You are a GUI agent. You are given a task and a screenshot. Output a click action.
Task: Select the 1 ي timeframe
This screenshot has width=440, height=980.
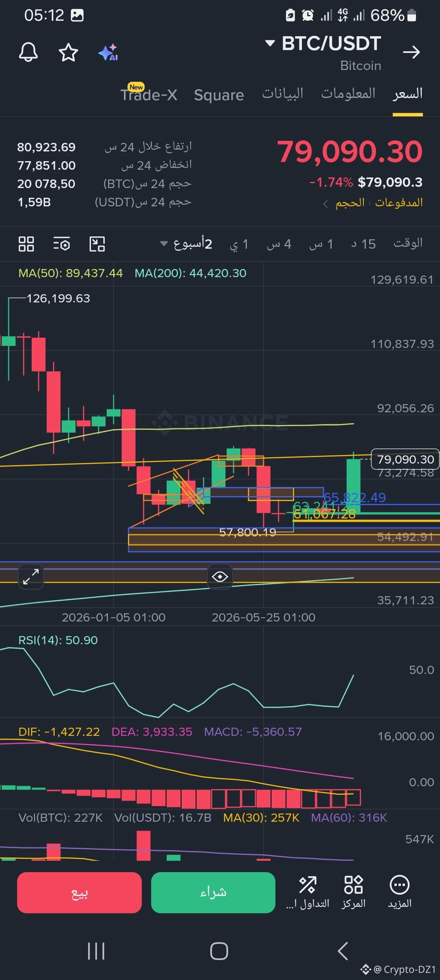point(239,244)
